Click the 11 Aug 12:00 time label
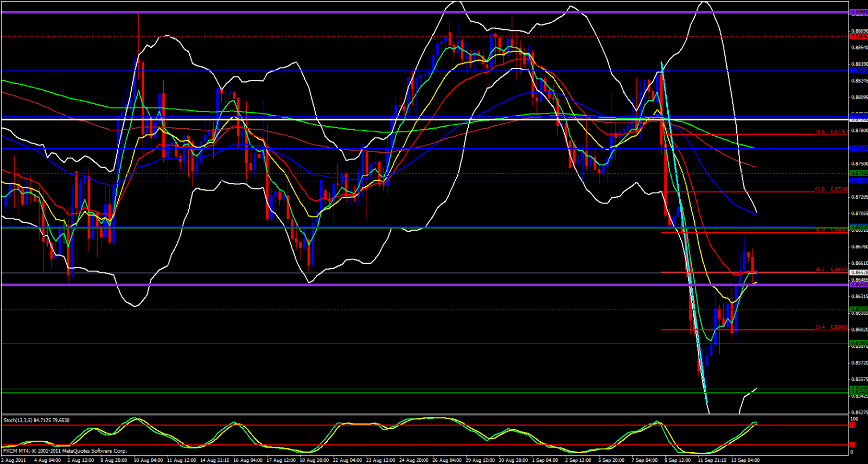The width and height of the screenshot is (868, 464). 181,460
